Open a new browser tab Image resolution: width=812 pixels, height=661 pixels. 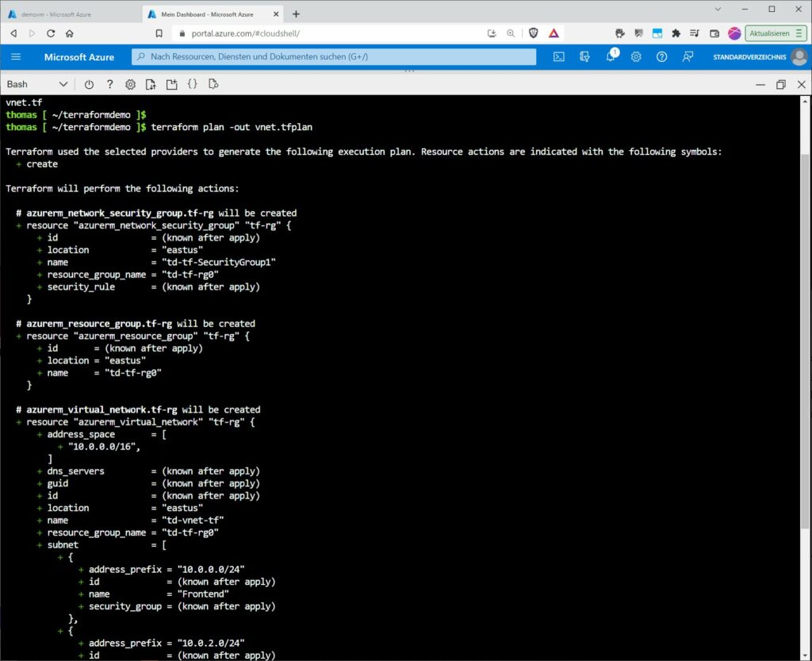click(x=297, y=14)
